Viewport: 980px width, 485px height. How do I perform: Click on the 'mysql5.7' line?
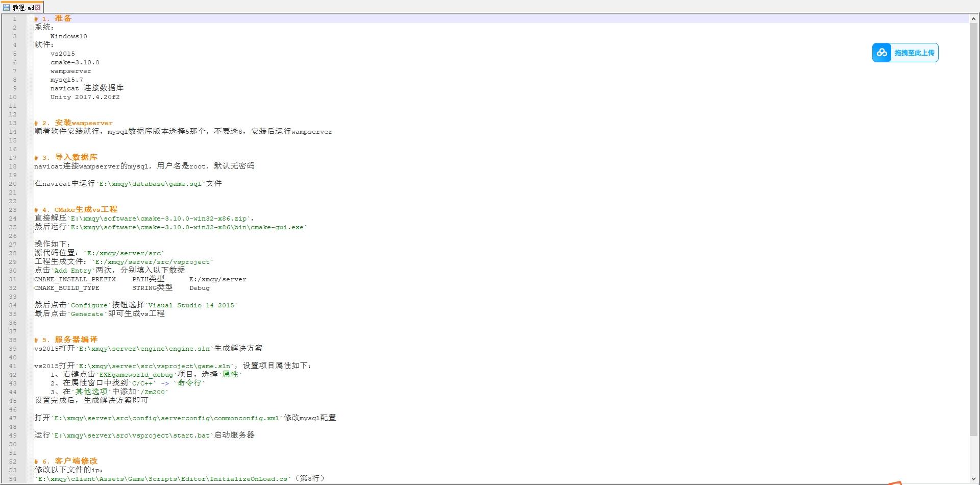click(x=66, y=80)
